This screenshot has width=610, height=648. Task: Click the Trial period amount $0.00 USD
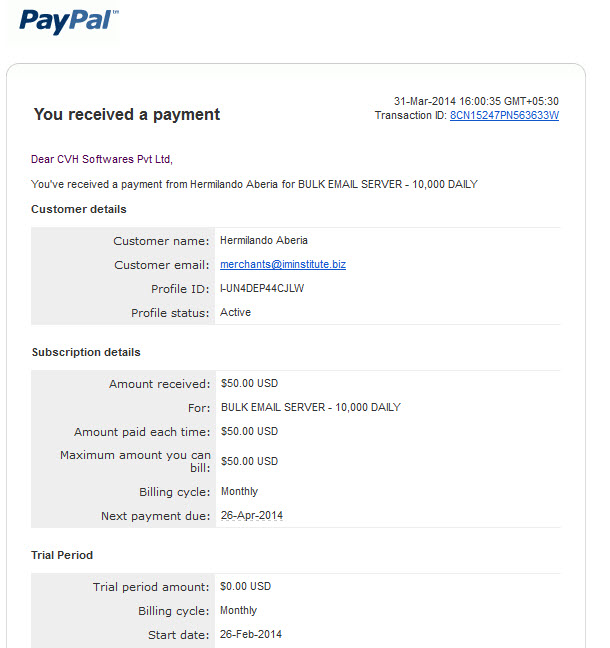point(245,586)
